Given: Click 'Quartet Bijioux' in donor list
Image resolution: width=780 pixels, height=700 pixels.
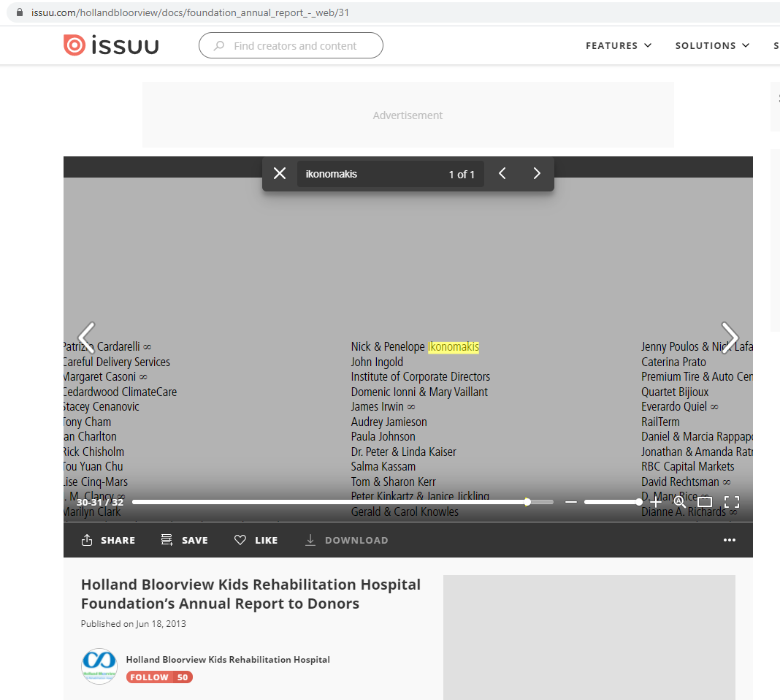Looking at the screenshot, I should (x=675, y=392).
